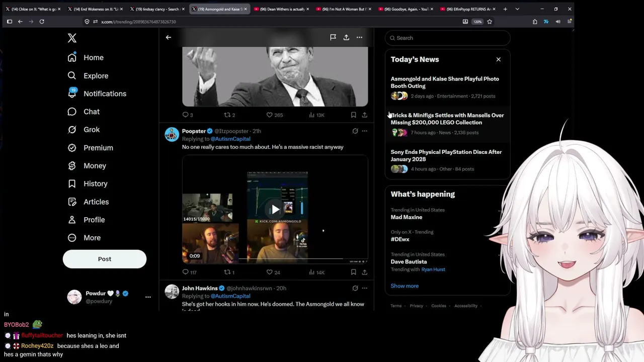Click the Profile person icon
Viewport: 644px width, 362px height.
tap(72, 220)
